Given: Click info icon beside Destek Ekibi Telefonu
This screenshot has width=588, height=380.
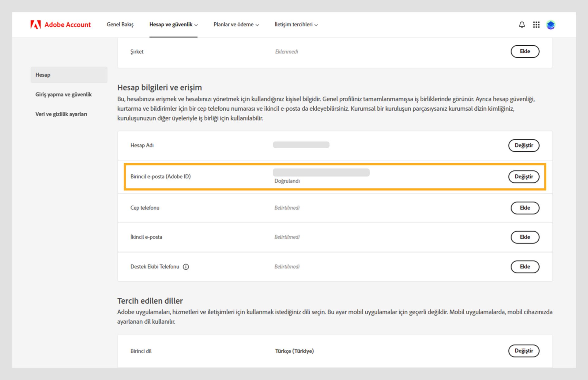Looking at the screenshot, I should pyautogui.click(x=186, y=267).
